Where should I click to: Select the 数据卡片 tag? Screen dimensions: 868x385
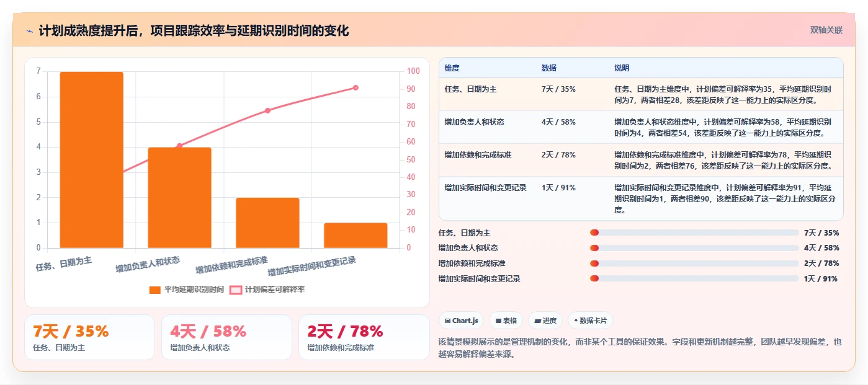coord(590,321)
